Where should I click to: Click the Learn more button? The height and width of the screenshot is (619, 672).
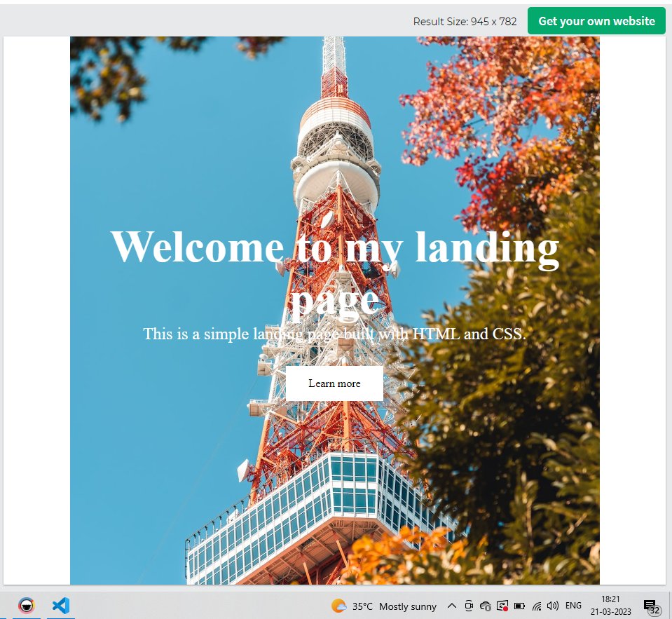334,383
